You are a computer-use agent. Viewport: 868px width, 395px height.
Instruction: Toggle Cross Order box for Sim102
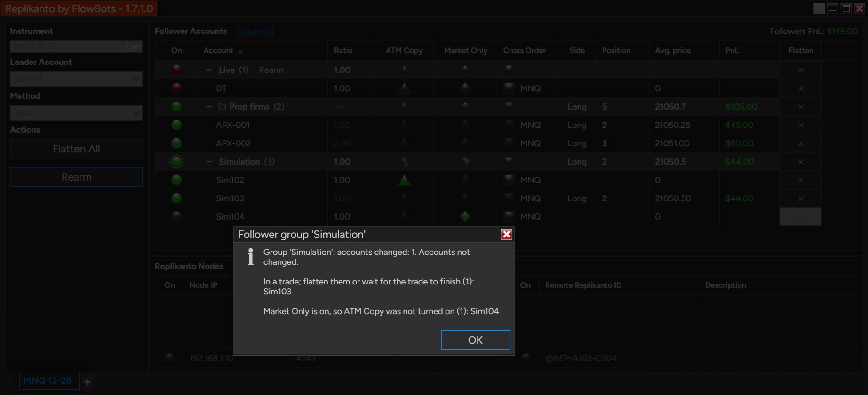(x=509, y=180)
